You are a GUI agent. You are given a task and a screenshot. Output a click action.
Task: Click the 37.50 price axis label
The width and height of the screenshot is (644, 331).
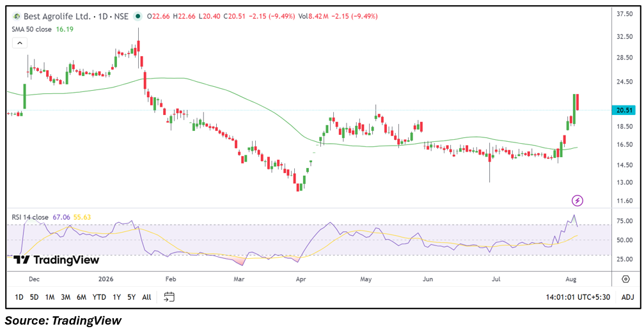pos(624,14)
